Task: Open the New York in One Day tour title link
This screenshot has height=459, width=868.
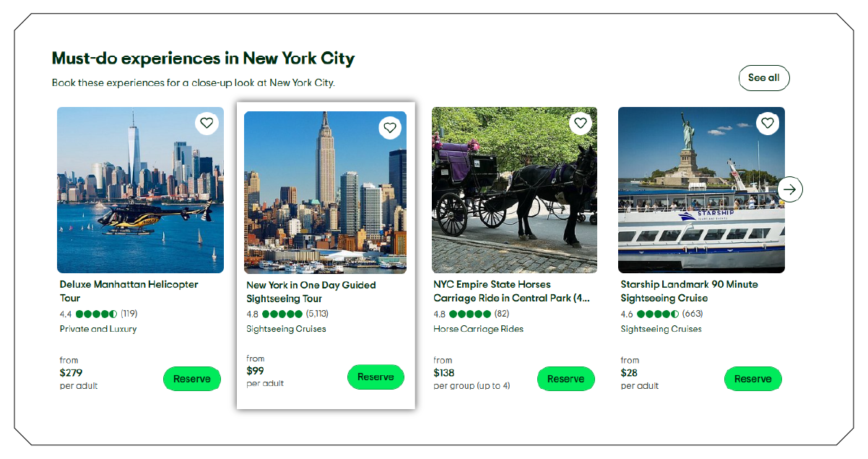Action: 312,291
